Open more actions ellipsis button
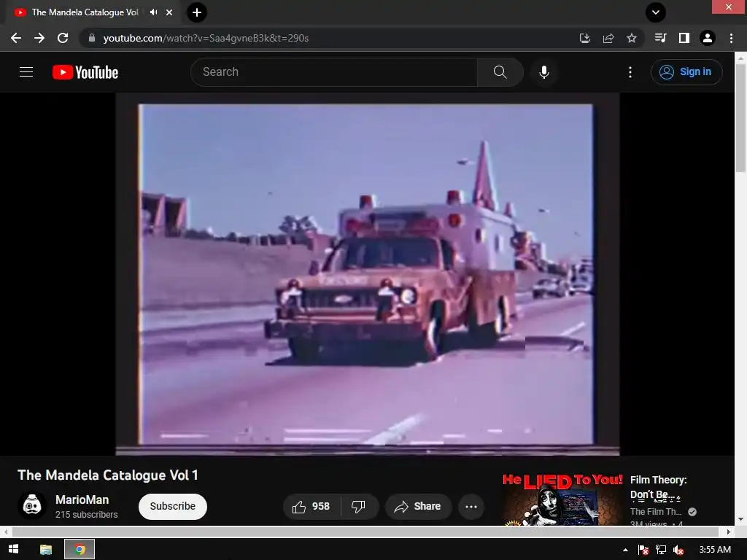This screenshot has width=747, height=560. pyautogui.click(x=471, y=506)
